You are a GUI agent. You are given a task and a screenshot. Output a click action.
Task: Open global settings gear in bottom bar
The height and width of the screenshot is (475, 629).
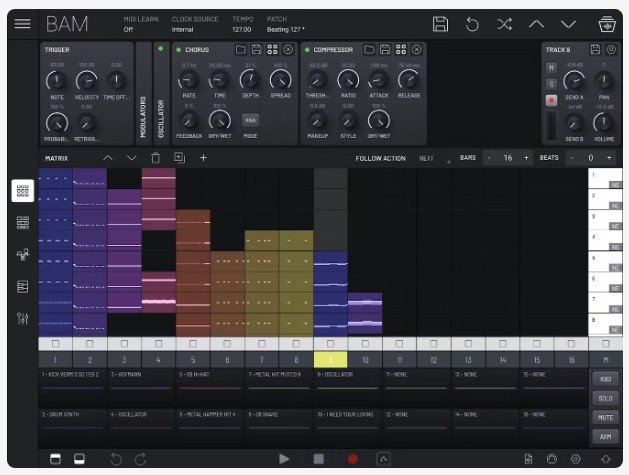click(x=576, y=459)
